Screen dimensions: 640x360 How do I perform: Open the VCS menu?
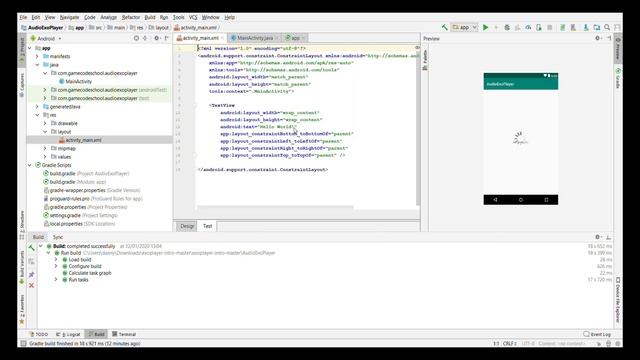(x=193, y=17)
